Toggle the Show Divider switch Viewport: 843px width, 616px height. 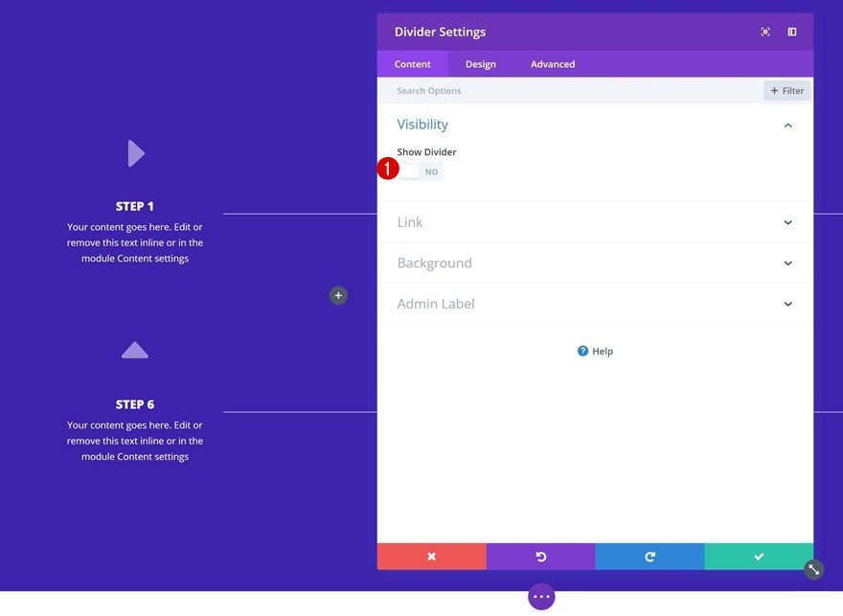421,172
